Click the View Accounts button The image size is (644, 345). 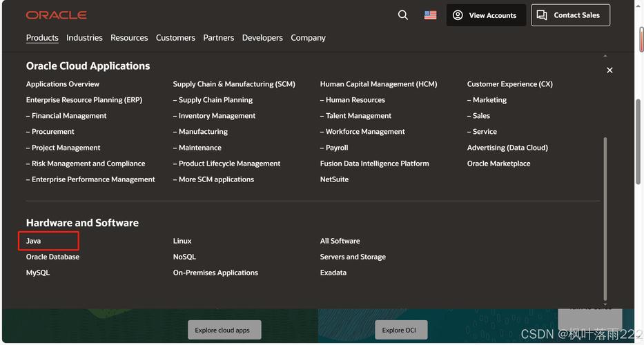pos(486,15)
